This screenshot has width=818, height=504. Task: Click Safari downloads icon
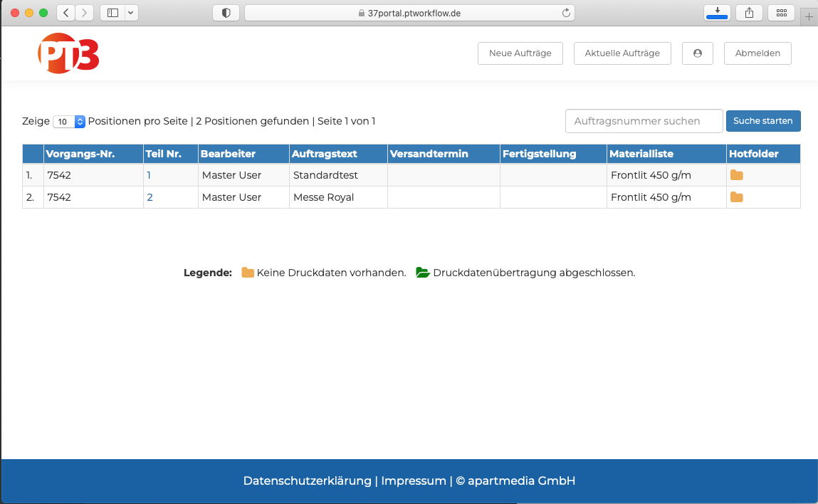(x=716, y=13)
